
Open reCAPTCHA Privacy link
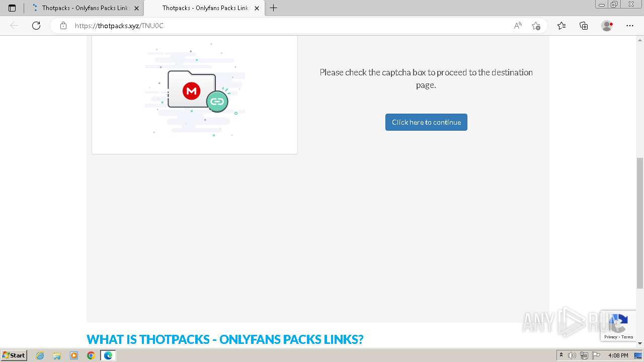click(x=610, y=337)
